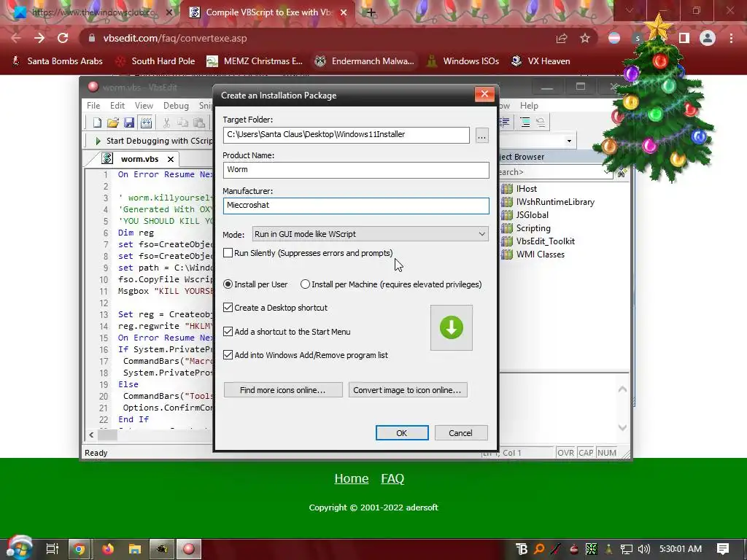Screen dimensions: 747x560
Task: Open the notification center icon
Action: click(723, 549)
